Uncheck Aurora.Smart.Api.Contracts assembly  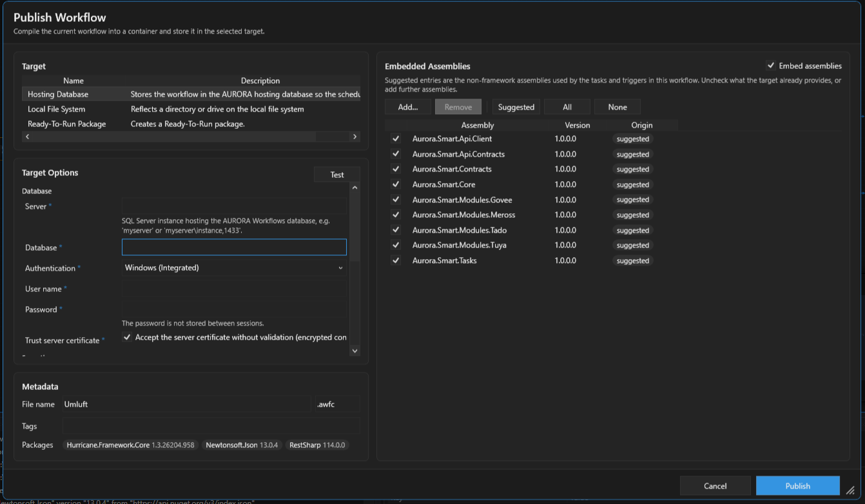pyautogui.click(x=396, y=154)
